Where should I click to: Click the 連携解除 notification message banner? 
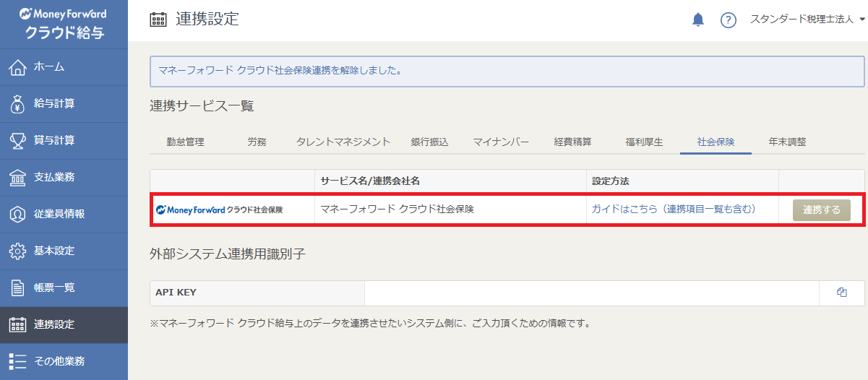(x=507, y=72)
